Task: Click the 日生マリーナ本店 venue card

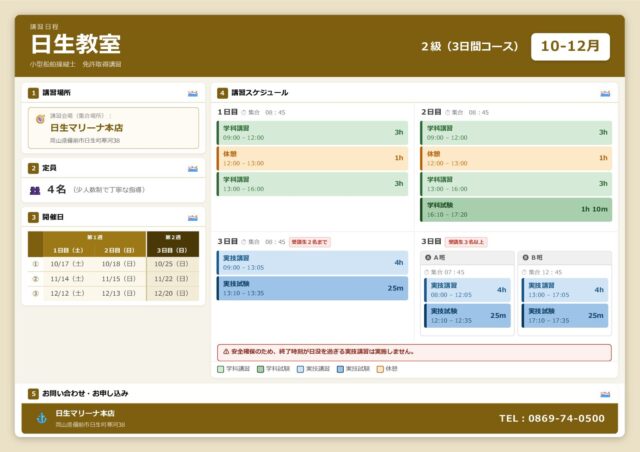Action: (113, 128)
